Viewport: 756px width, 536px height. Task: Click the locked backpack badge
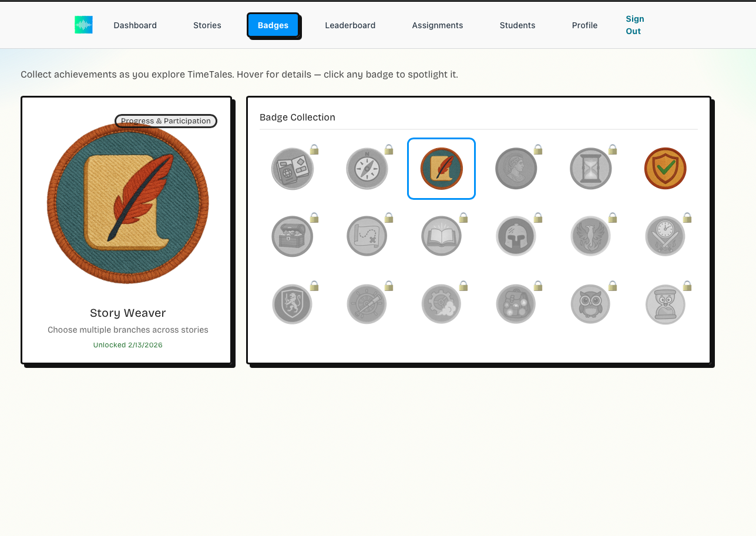(516, 304)
